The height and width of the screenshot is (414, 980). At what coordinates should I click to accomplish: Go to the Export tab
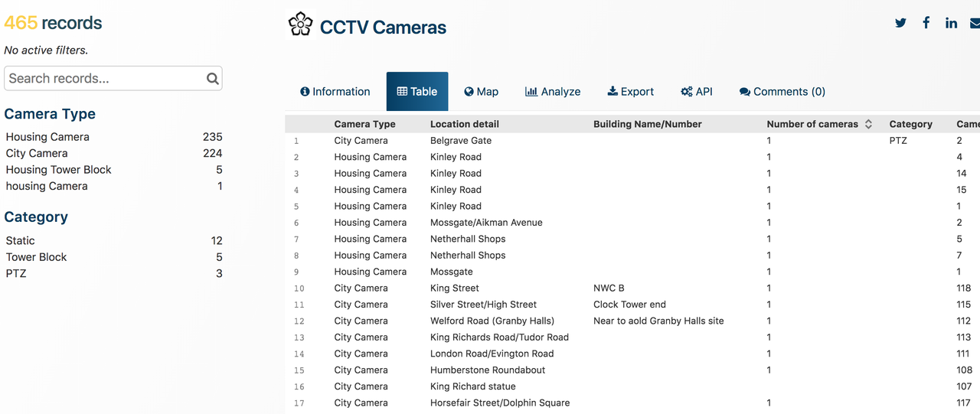coord(631,92)
